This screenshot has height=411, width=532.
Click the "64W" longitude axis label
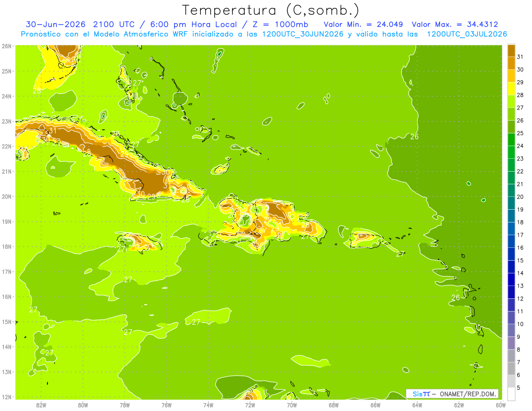coord(417,404)
